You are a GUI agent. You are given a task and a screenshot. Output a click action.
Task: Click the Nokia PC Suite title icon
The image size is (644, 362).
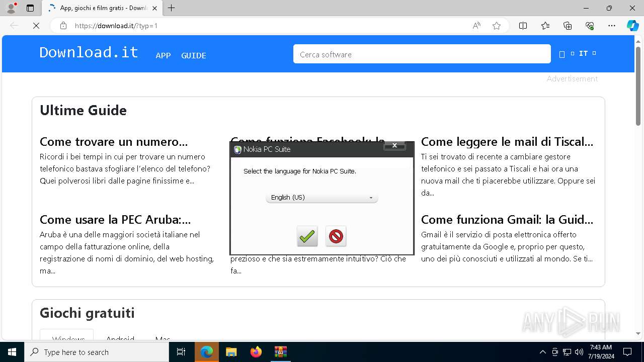click(x=237, y=149)
